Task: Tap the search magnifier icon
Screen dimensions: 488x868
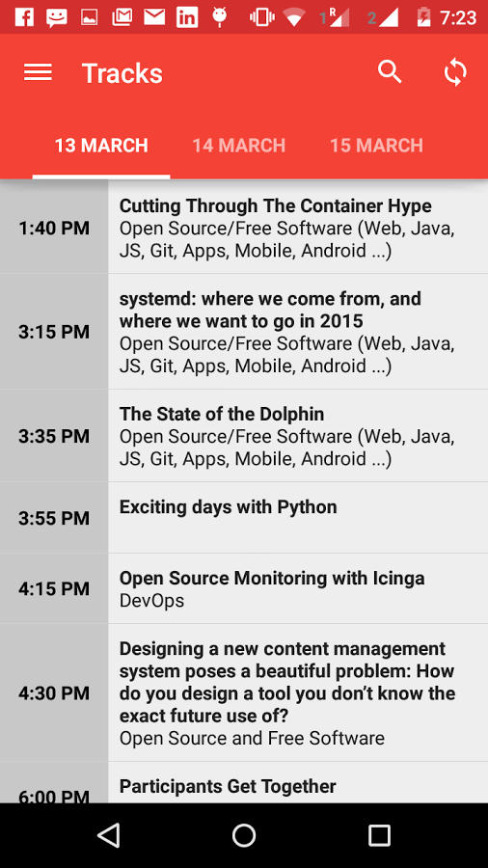Action: click(390, 72)
